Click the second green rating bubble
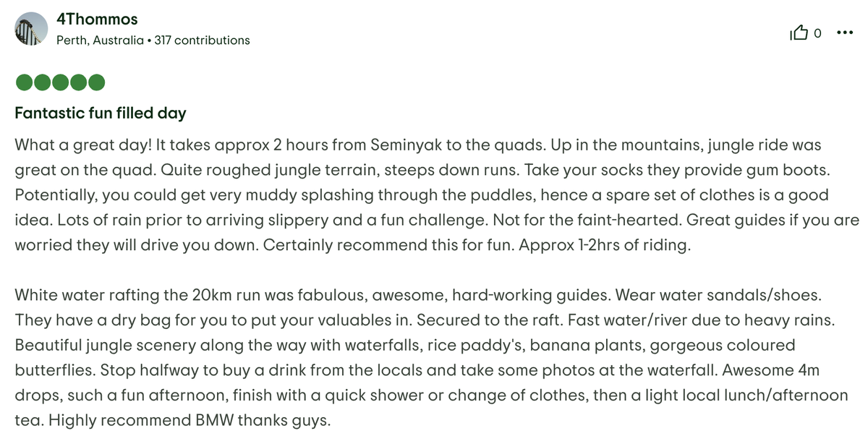This screenshot has width=868, height=436. 41,82
